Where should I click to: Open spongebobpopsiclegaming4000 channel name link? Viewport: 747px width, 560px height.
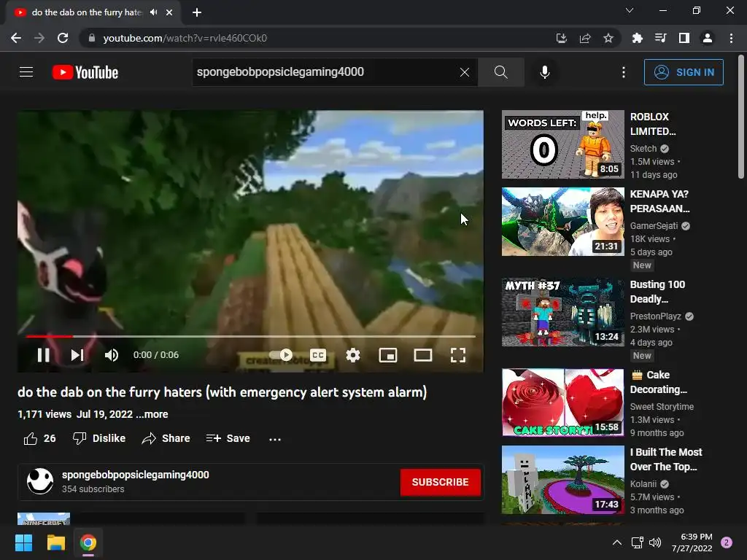(x=135, y=475)
